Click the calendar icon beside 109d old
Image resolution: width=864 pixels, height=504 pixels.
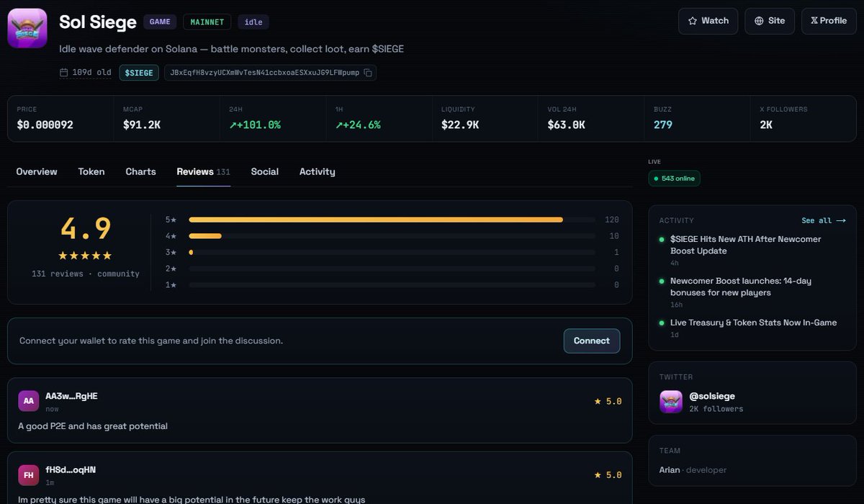click(x=63, y=73)
